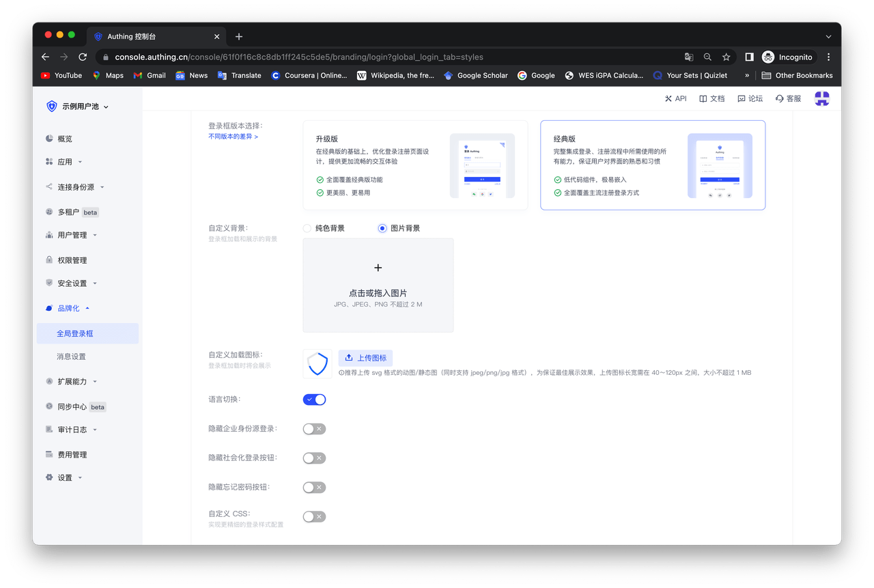Image resolution: width=874 pixels, height=588 pixels.
Task: Click the 费用管理 billing icon
Action: click(x=49, y=455)
